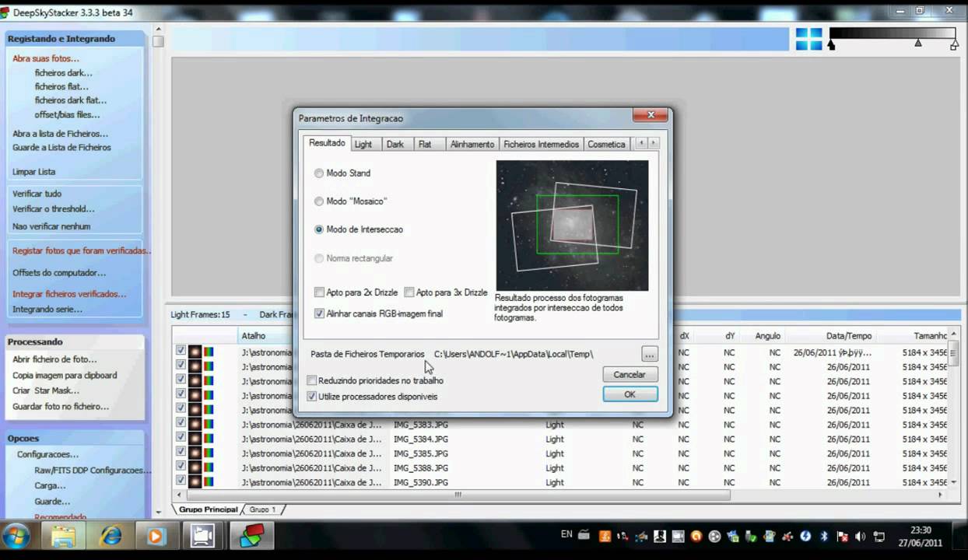Click Raw/FITS DDP Configuracoes
Screen dimensions: 968x560
(93, 471)
